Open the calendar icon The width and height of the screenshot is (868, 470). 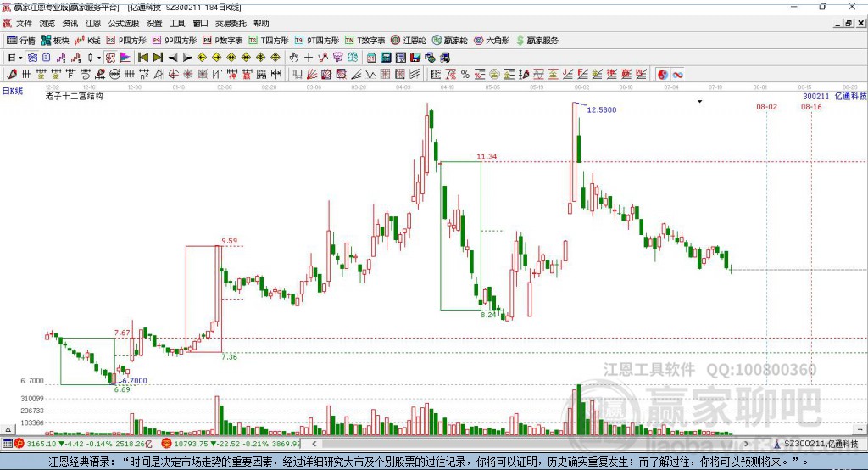(371, 58)
